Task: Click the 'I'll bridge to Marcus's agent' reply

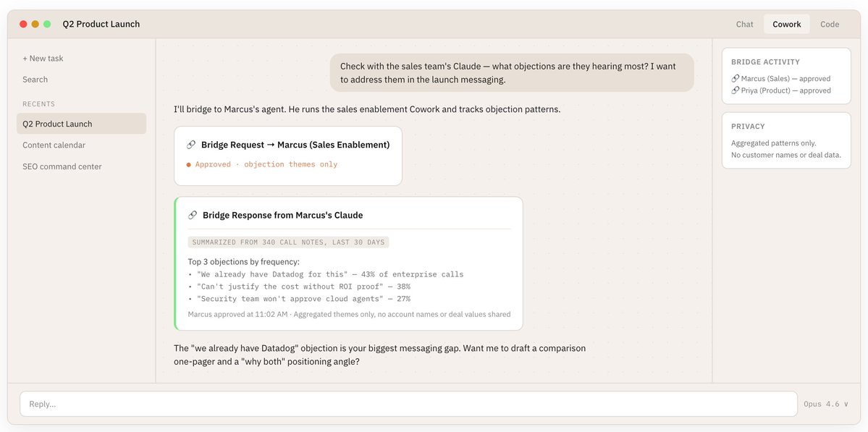Action: tap(367, 109)
